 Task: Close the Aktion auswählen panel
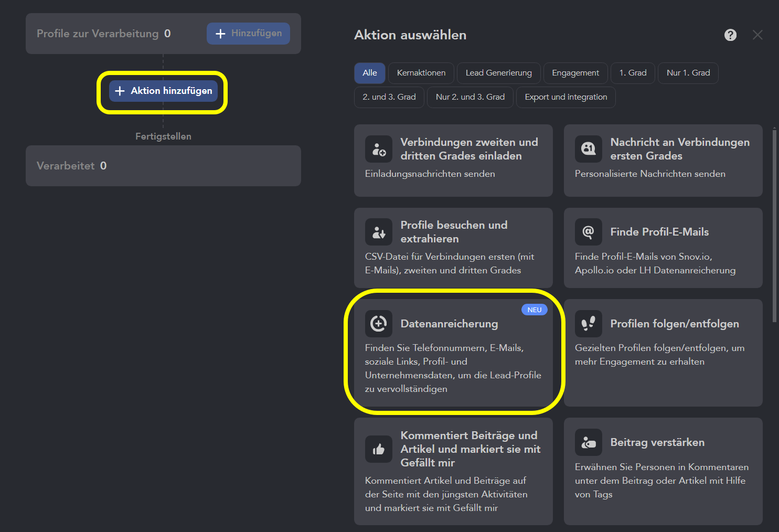757,35
